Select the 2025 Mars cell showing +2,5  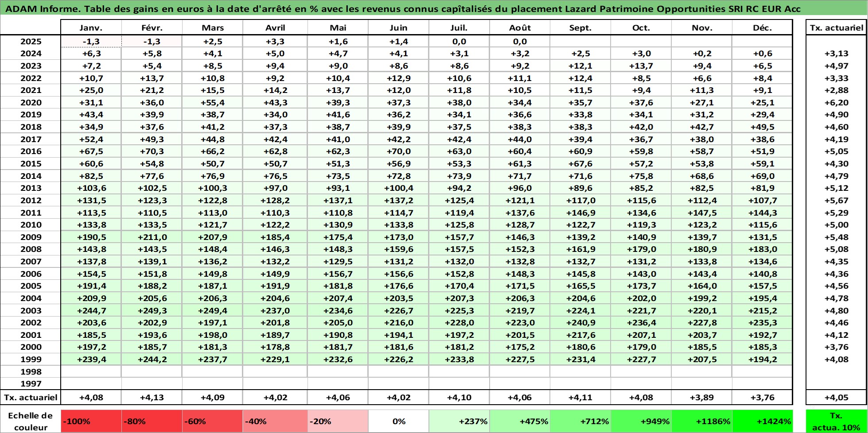212,42
